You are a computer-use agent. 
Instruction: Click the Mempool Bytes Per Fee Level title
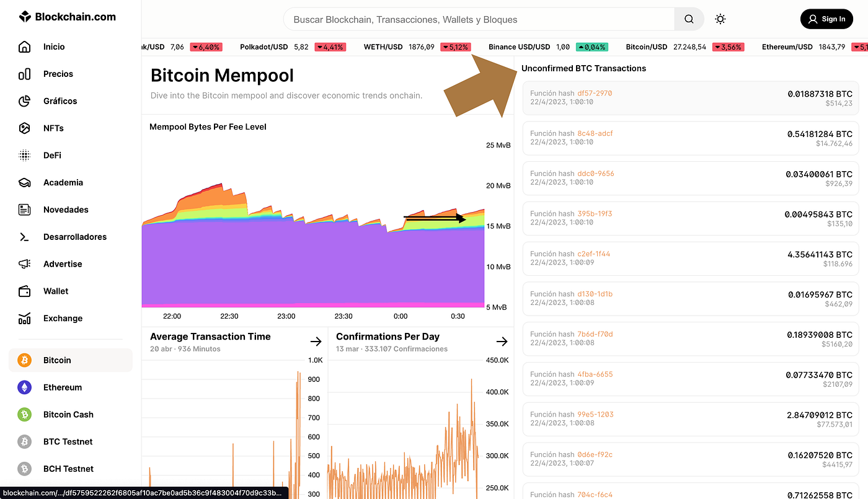click(208, 127)
